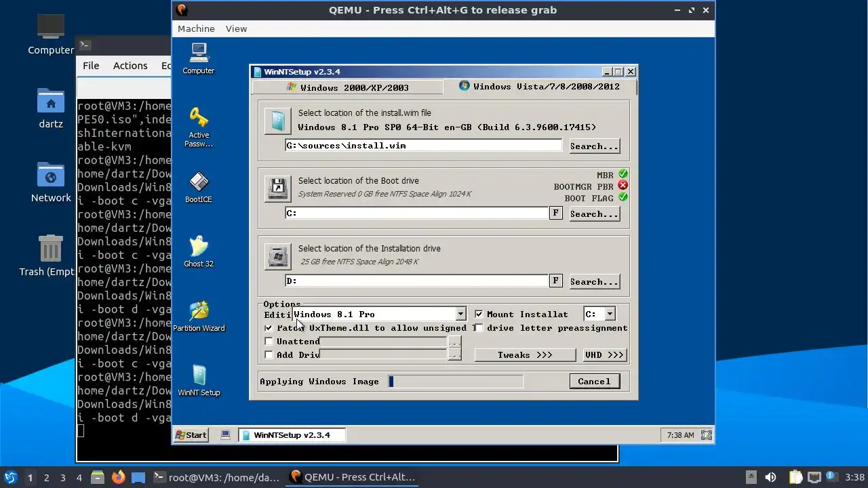This screenshot has height=488, width=868.
Task: Click the C: boot drive path field
Action: 417,213
